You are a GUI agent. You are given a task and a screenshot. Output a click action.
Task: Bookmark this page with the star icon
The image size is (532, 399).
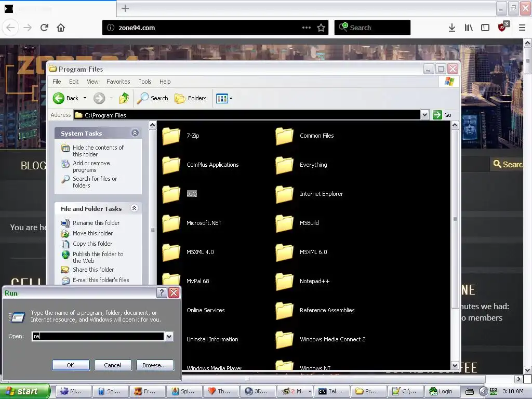point(321,28)
